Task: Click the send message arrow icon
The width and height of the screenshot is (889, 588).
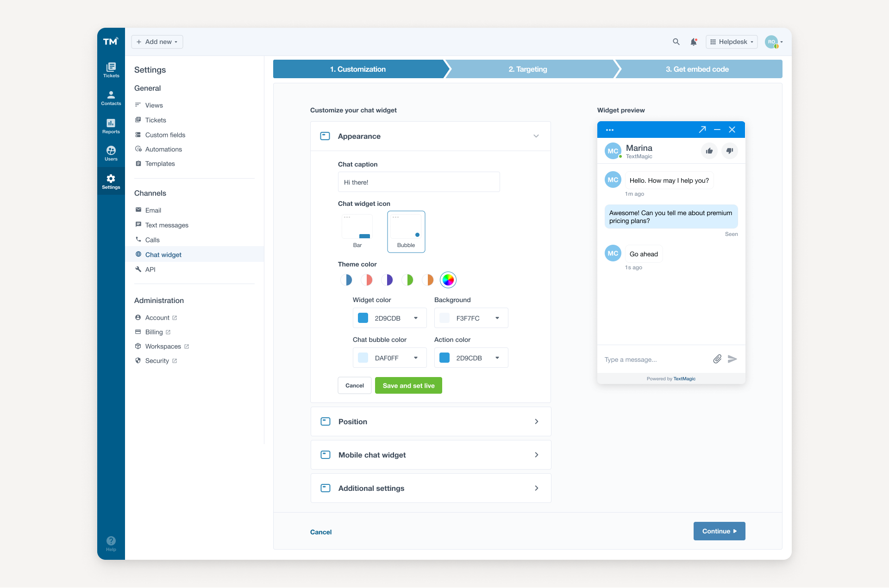Action: click(x=732, y=359)
